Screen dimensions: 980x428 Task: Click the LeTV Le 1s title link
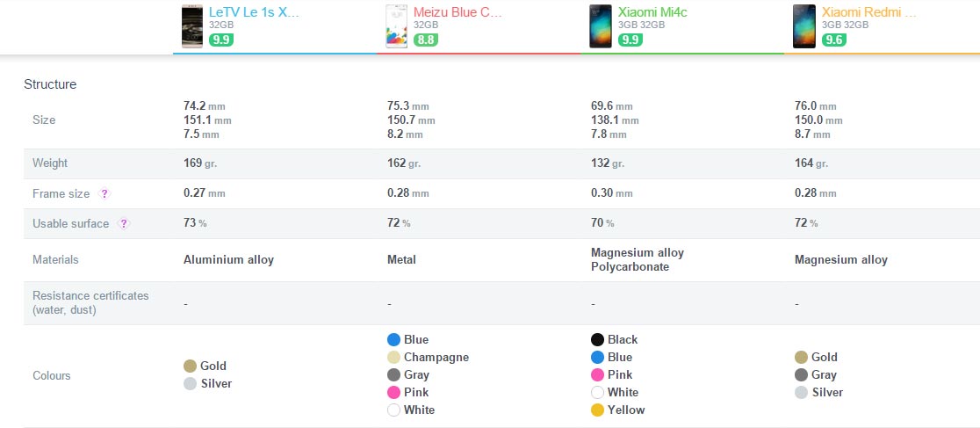pyautogui.click(x=254, y=12)
